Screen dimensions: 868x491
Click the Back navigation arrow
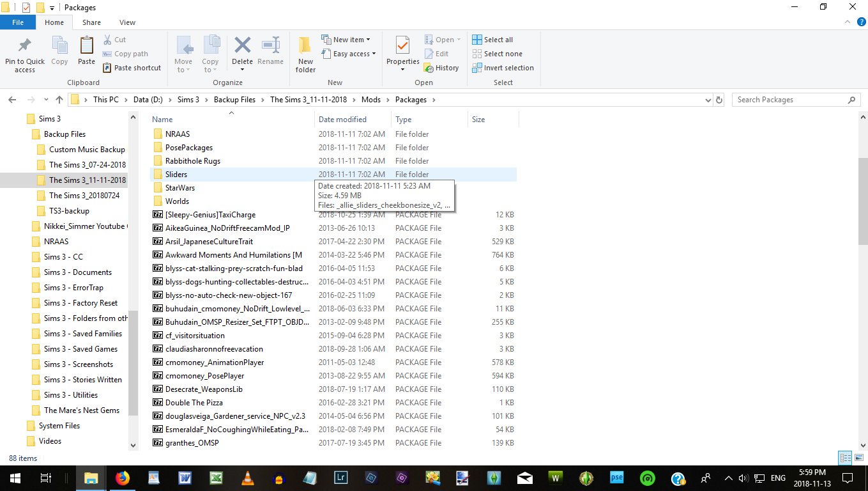pyautogui.click(x=11, y=100)
